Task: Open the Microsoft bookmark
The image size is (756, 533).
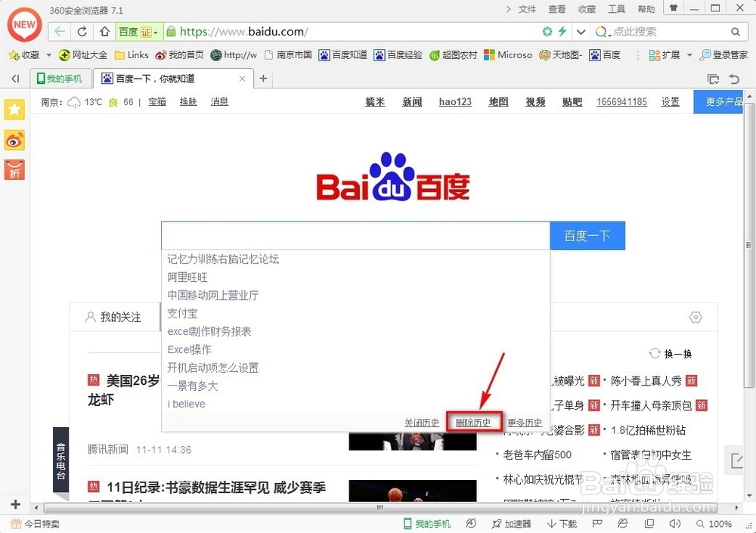Action: (x=508, y=55)
